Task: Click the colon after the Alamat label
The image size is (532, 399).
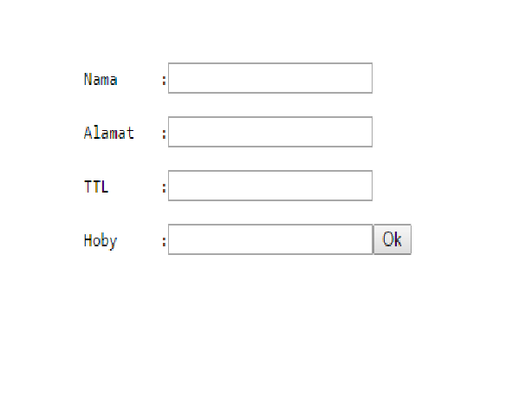Action: (x=164, y=134)
